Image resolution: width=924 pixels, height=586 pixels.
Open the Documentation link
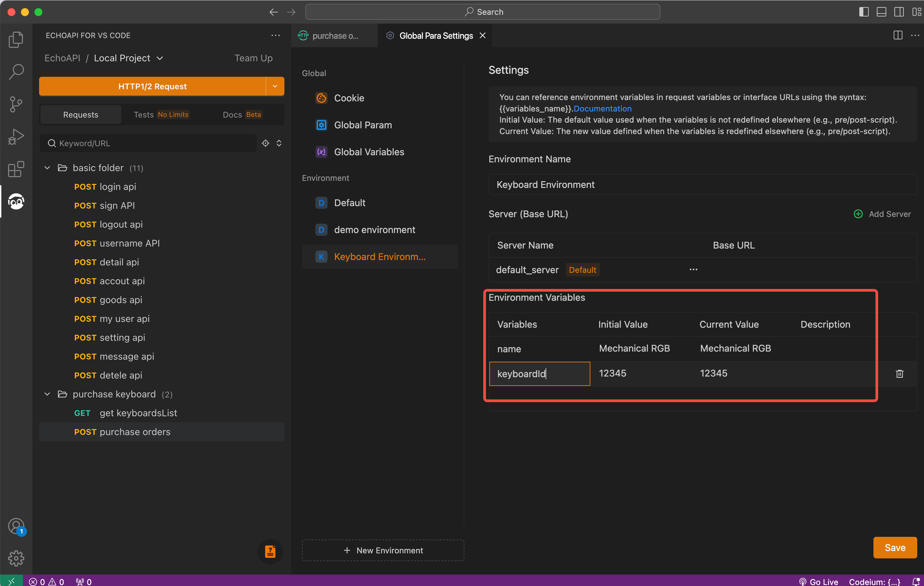coord(602,108)
